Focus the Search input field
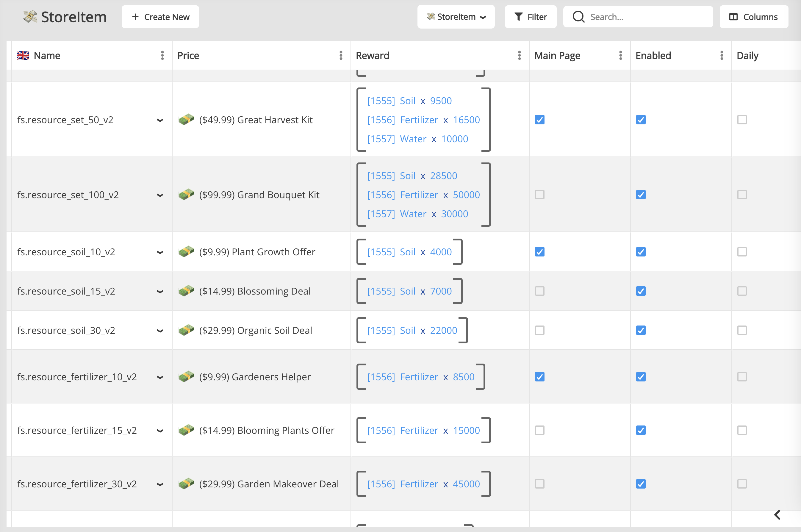 click(638, 17)
